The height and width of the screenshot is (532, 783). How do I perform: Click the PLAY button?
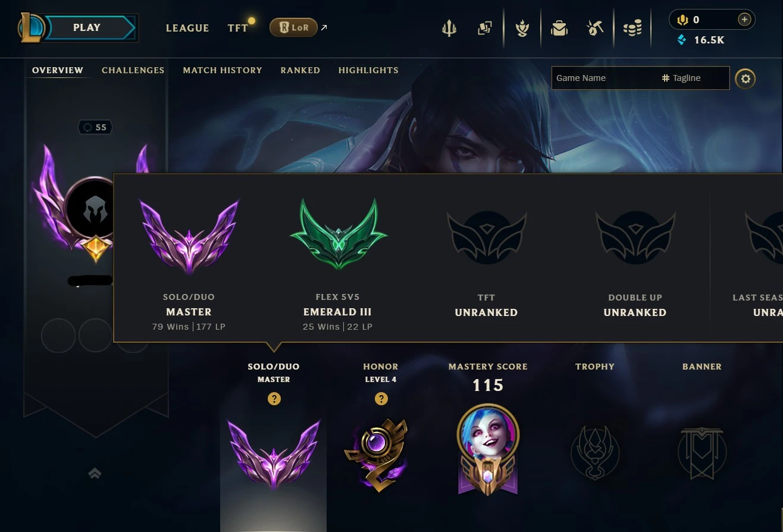click(x=87, y=27)
